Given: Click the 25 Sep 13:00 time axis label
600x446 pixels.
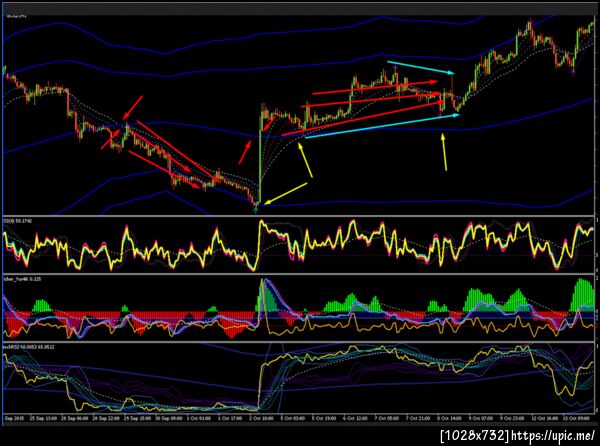Looking at the screenshot, I should [x=43, y=418].
